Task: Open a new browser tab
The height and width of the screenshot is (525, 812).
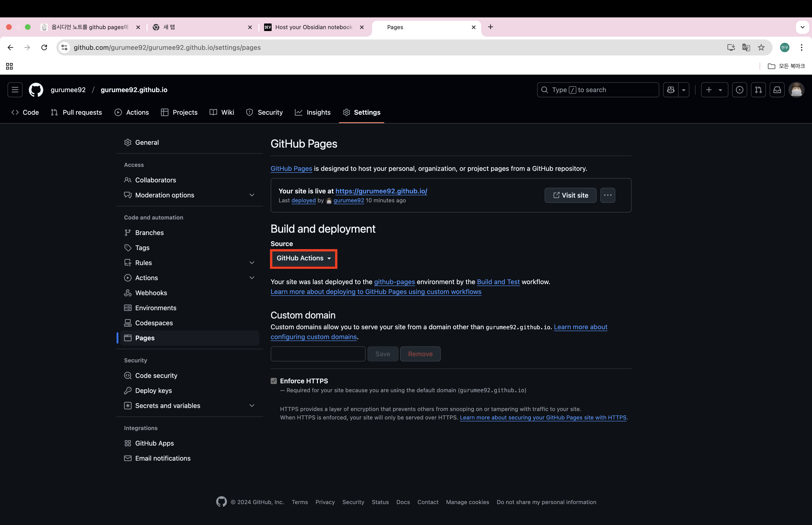Action: point(490,27)
